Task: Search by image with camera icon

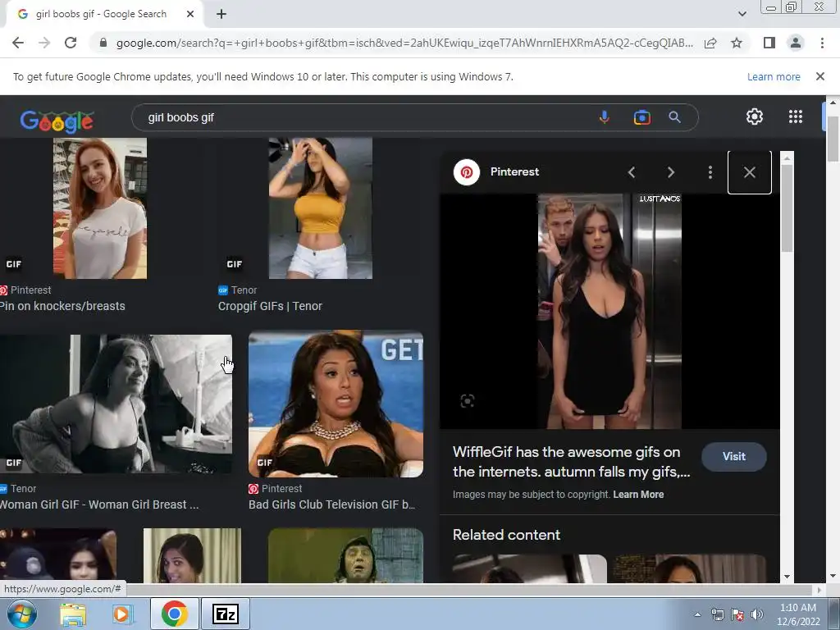Action: (641, 117)
